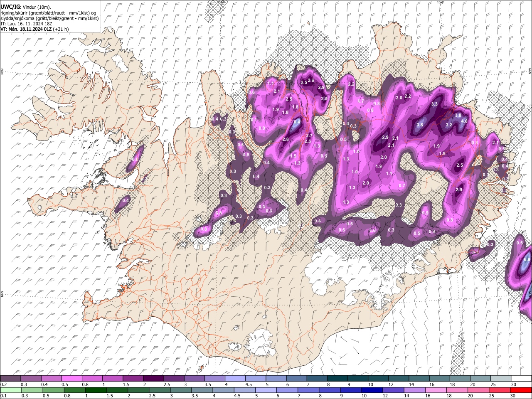This screenshot has width=532, height=399.
Task: Click the first swatch labeled 0.2 in upper legend
Action: (x=11, y=379)
